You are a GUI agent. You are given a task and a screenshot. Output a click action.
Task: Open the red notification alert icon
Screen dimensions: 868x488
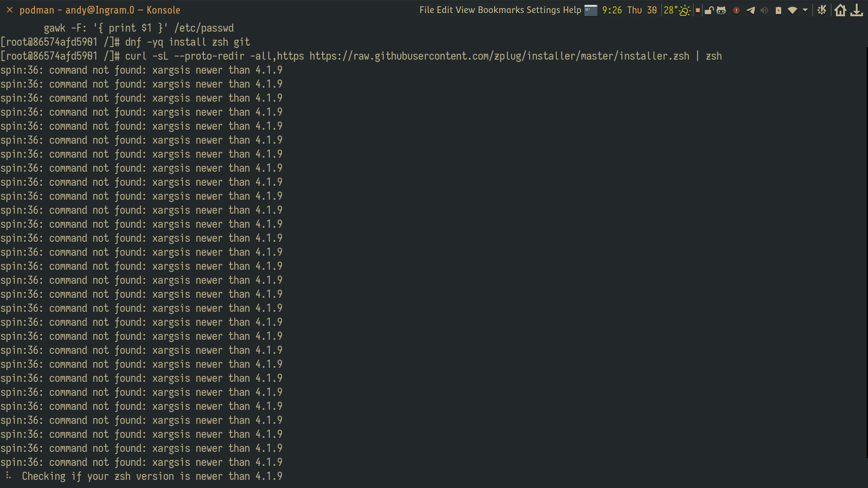[x=736, y=10]
